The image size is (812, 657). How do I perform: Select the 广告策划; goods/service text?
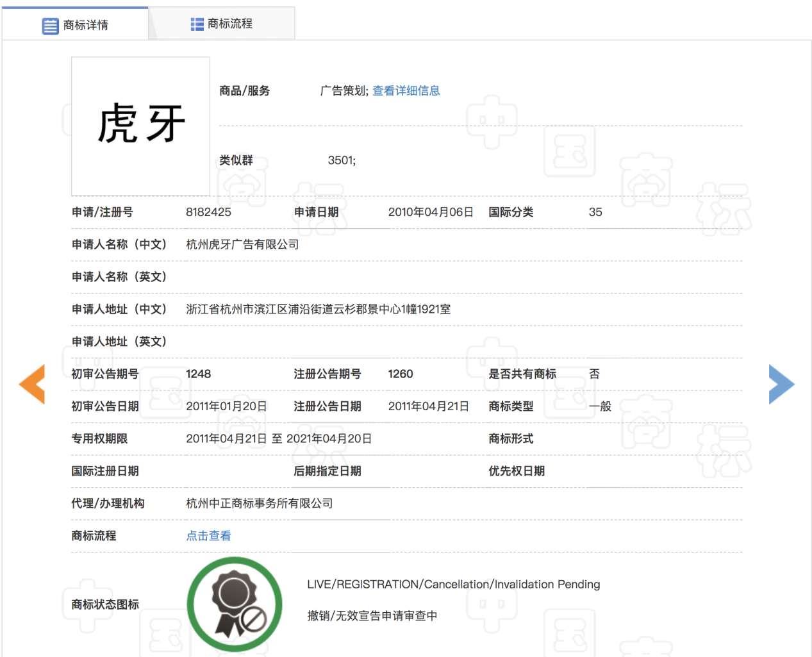tap(344, 90)
